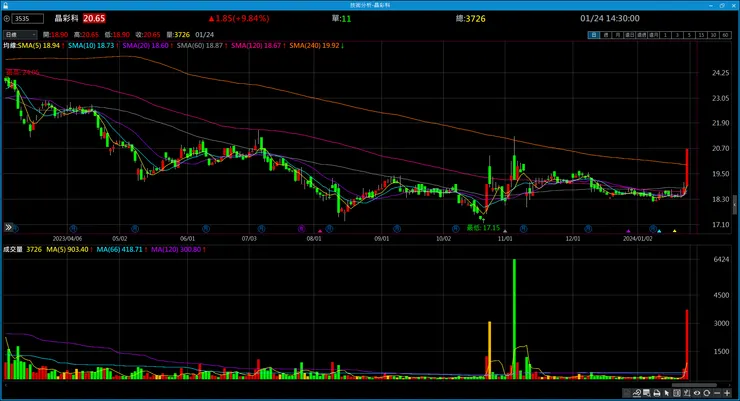Click the MA(5) 903.40 volume label

67,250
